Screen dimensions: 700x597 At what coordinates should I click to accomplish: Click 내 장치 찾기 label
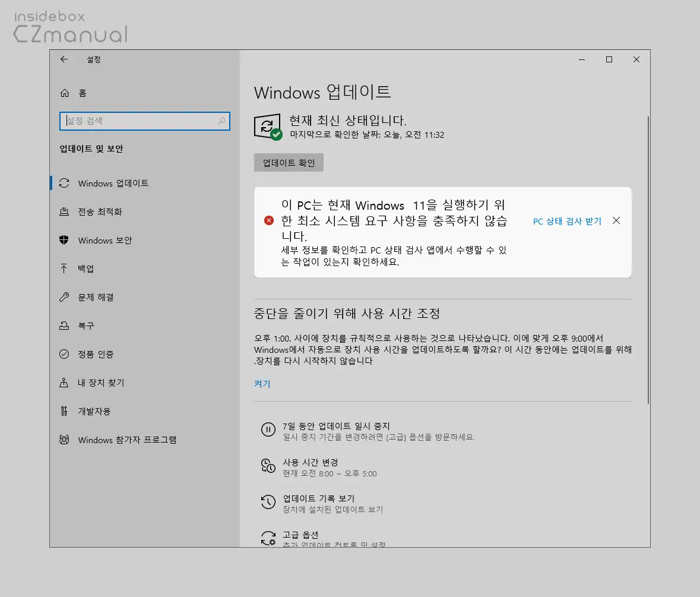(x=102, y=383)
